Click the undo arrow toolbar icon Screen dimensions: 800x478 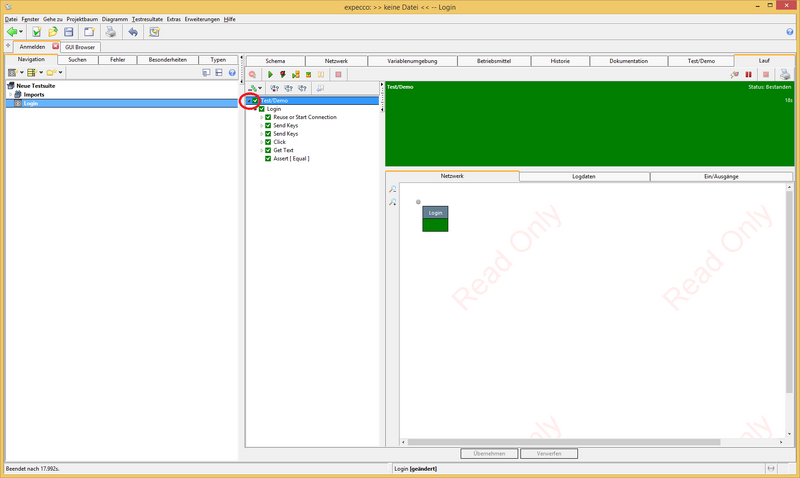133,32
